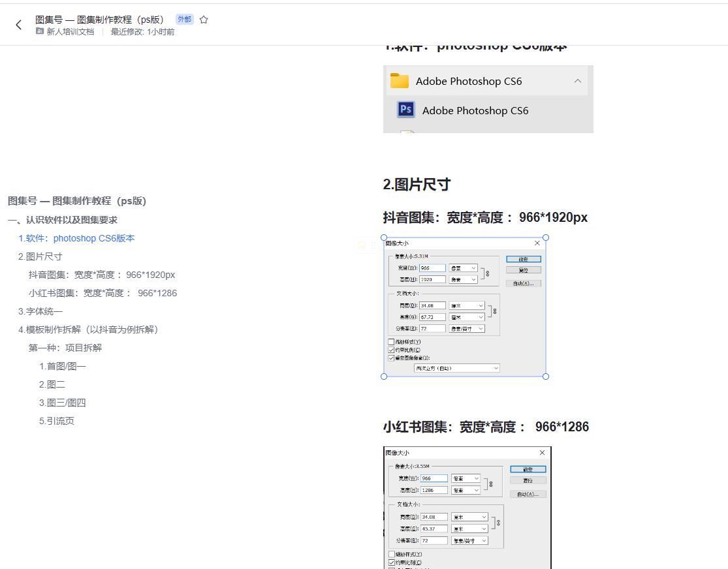Jump to outline item 3.字体统一
Screen dimensions: 728x569
[x=40, y=311]
